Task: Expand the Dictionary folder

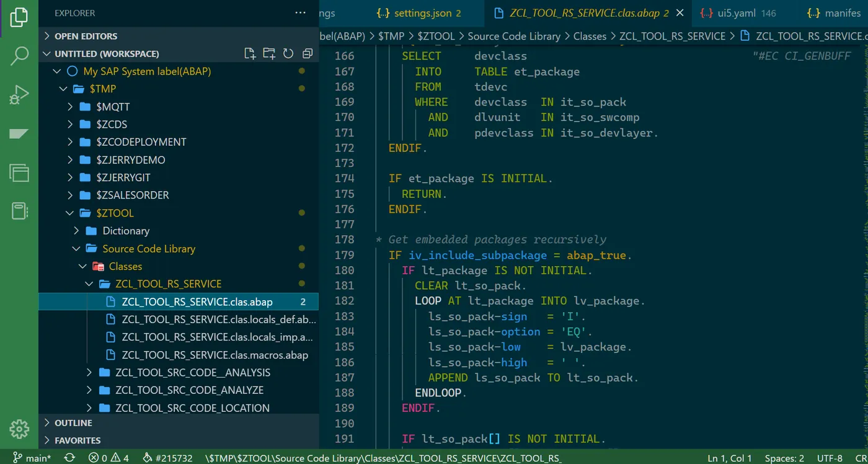Action: click(179, 231)
